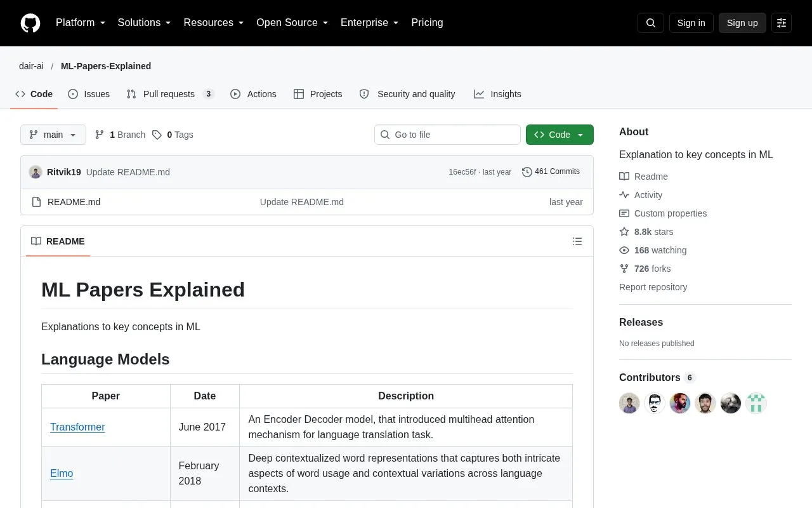This screenshot has height=508, width=812.
Task: Switch to the Actions tab
Action: [x=253, y=94]
